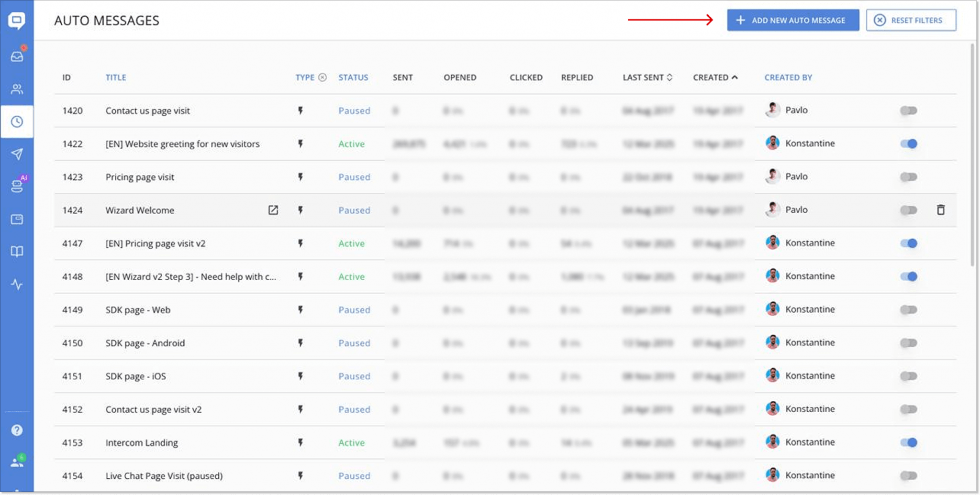This screenshot has height=495, width=980.
Task: Click the Created By column header
Action: tap(788, 77)
